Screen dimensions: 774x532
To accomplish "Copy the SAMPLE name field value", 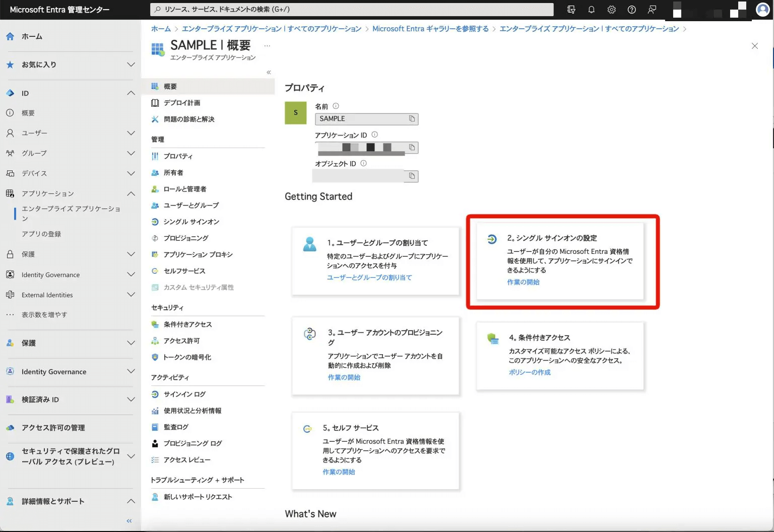I will click(x=412, y=119).
